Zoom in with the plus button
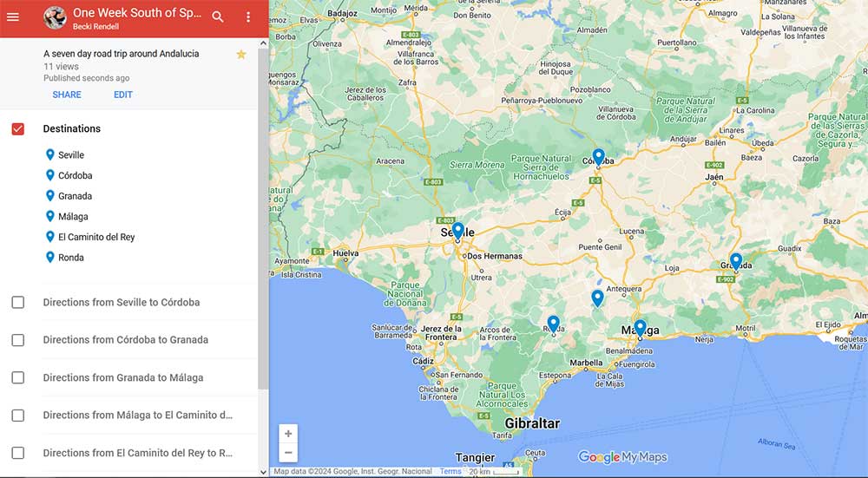 click(x=288, y=434)
